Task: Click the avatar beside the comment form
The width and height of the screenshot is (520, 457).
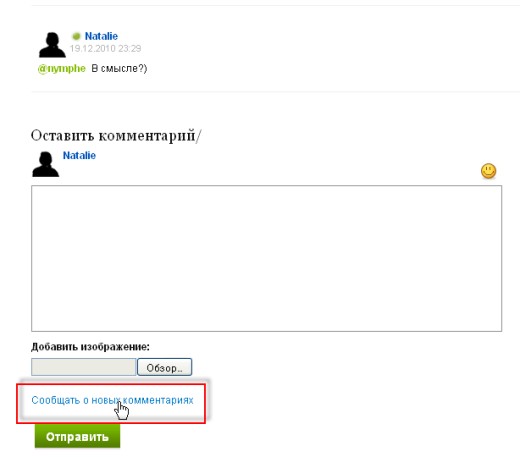Action: coord(45,164)
